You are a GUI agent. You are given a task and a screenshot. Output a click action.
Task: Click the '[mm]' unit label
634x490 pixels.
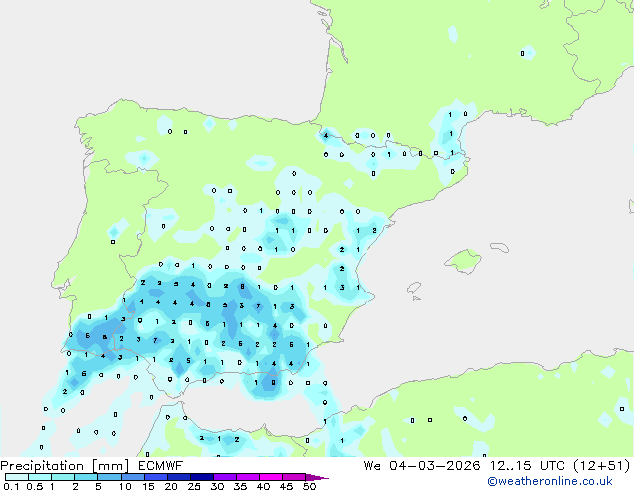click(x=111, y=466)
